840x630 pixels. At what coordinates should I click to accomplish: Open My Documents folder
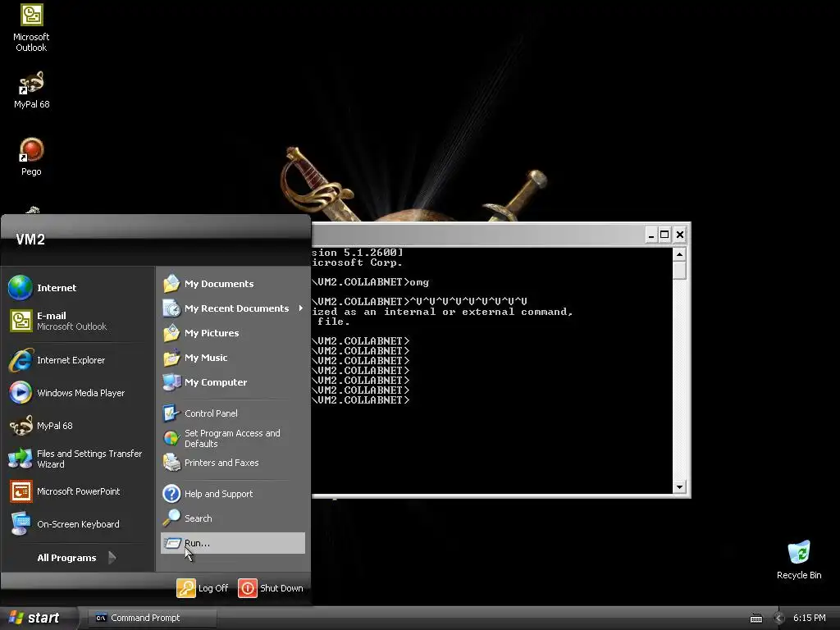tap(232, 283)
